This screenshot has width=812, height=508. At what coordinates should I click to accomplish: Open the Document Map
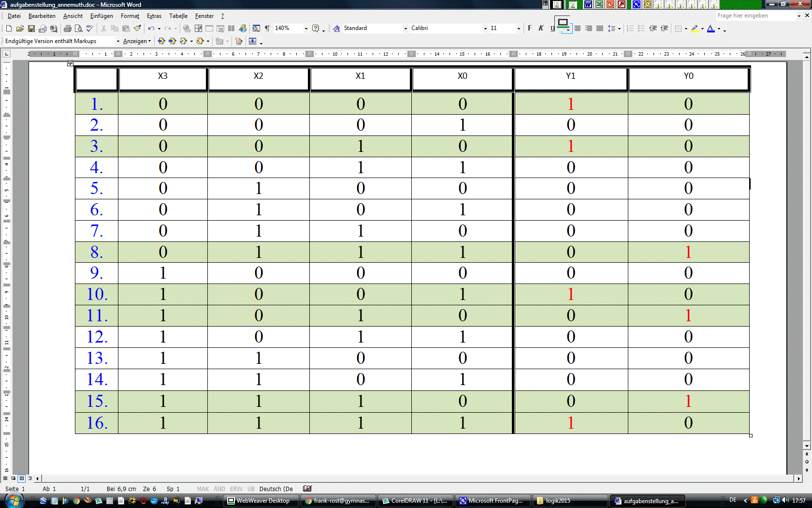coord(256,29)
